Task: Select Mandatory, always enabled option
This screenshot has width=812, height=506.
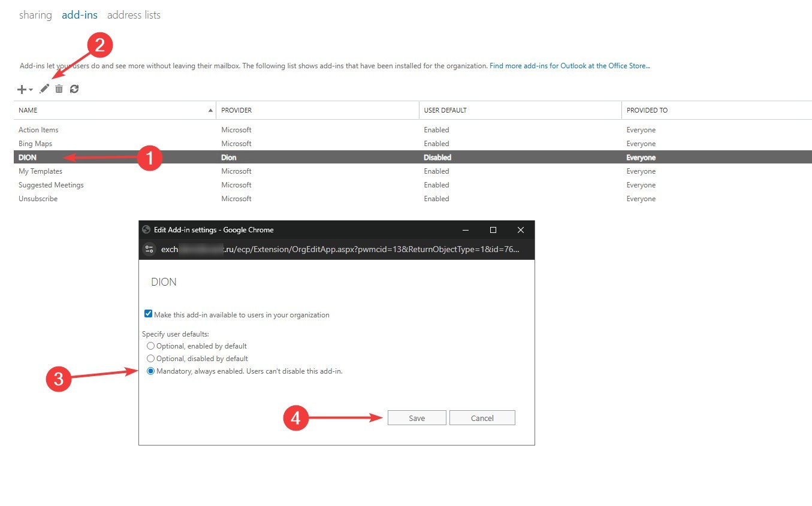Action: point(151,371)
